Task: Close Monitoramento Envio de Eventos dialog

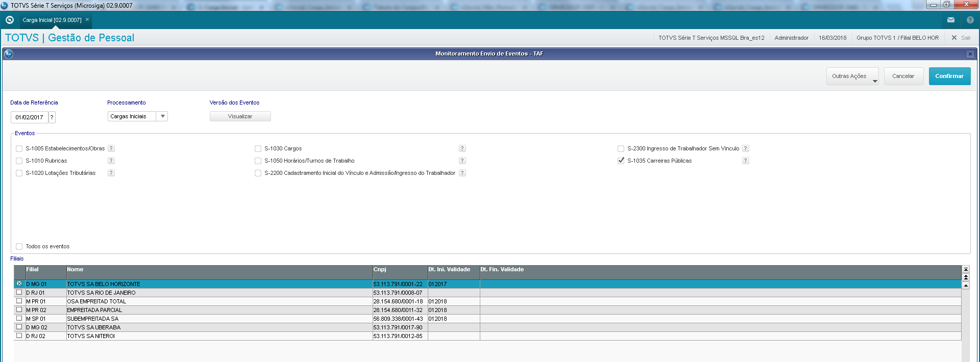Action: click(970, 54)
